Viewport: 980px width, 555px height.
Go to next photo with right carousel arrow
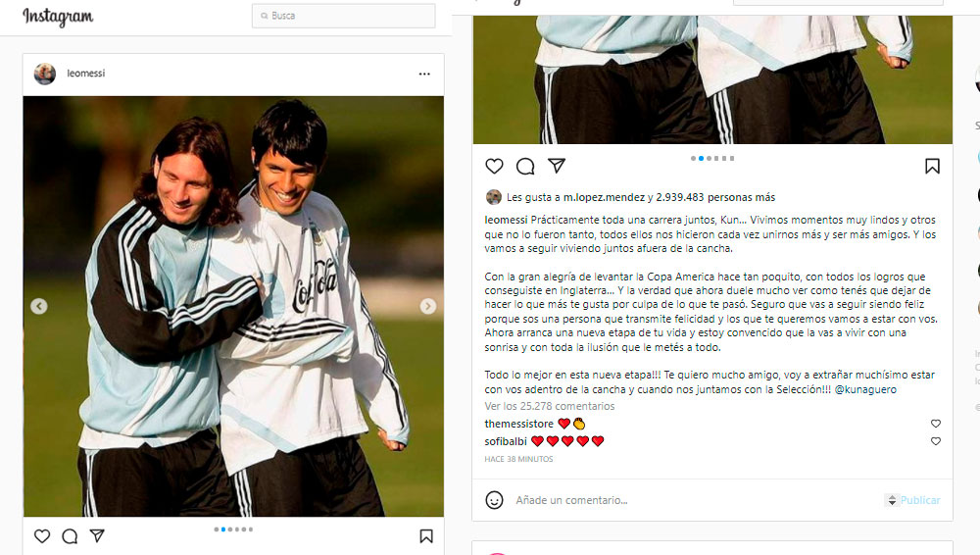pos(428,306)
